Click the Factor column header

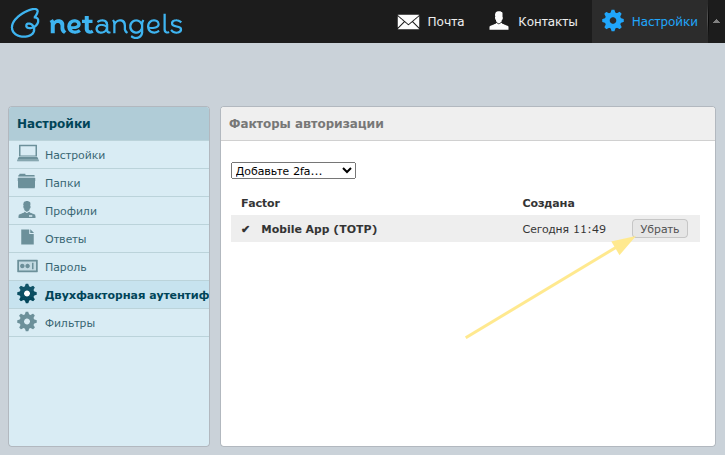coord(260,203)
